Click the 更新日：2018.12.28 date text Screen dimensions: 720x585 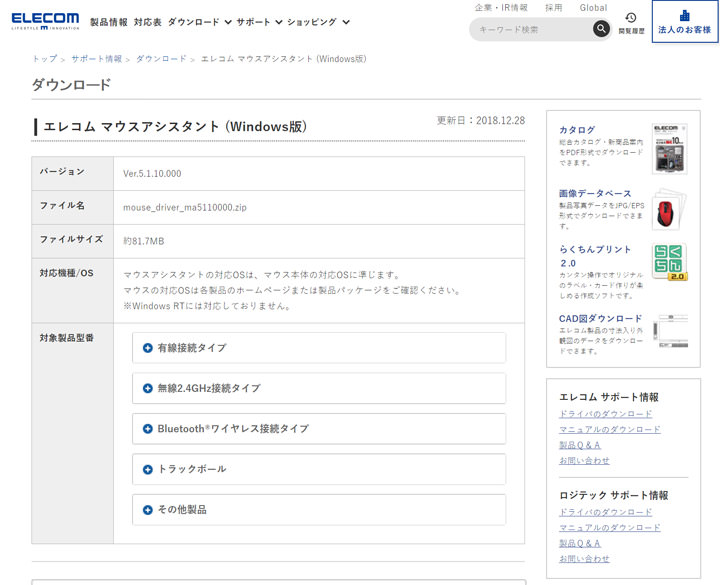click(480, 120)
